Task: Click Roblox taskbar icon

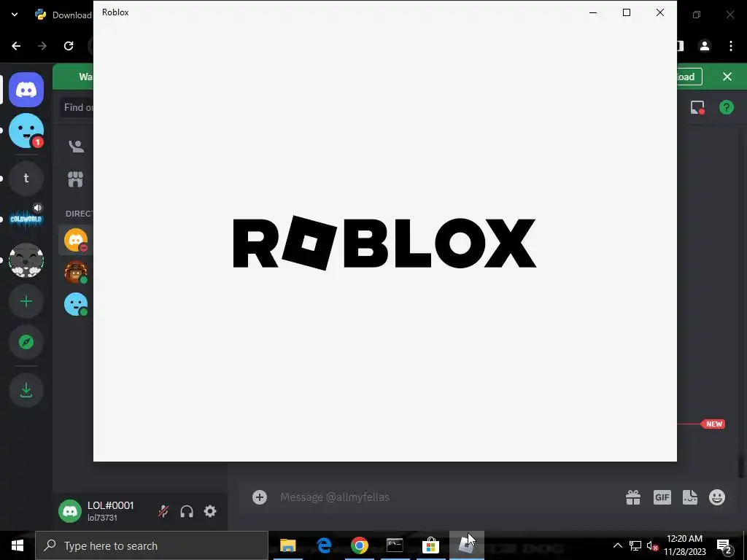Action: pos(466,545)
